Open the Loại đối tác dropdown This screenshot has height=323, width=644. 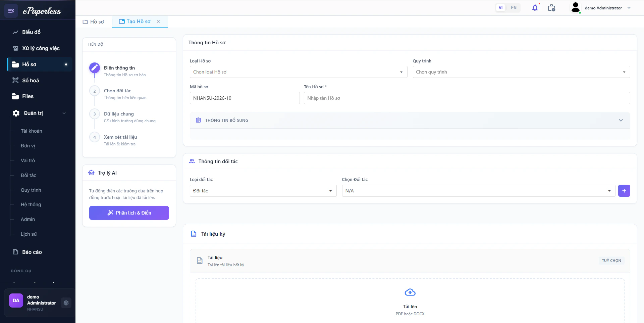pyautogui.click(x=263, y=191)
